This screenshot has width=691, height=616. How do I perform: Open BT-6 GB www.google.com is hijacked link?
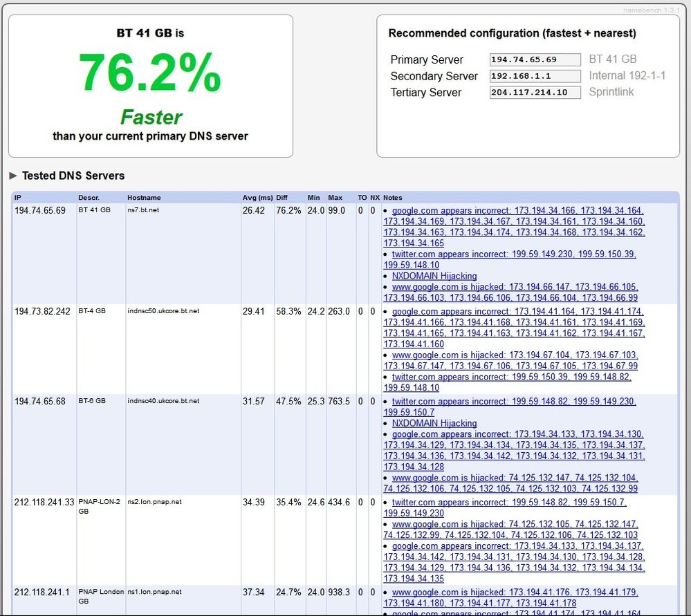coord(510,483)
